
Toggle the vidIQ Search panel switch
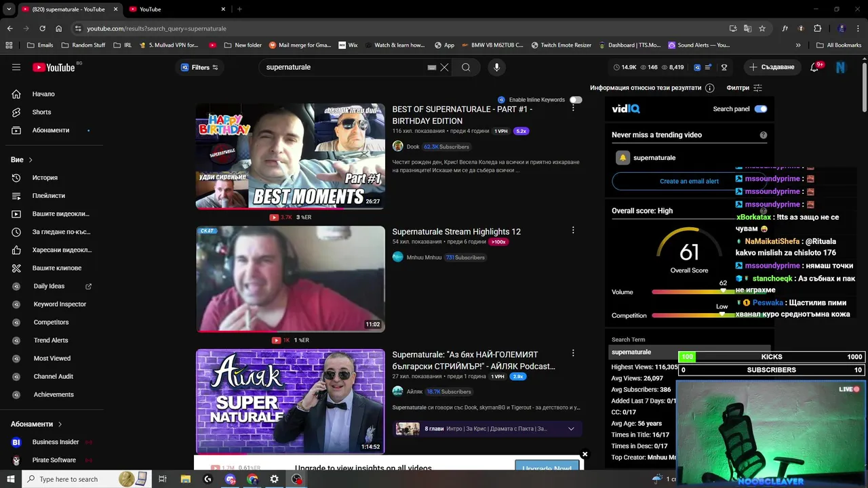761,108
